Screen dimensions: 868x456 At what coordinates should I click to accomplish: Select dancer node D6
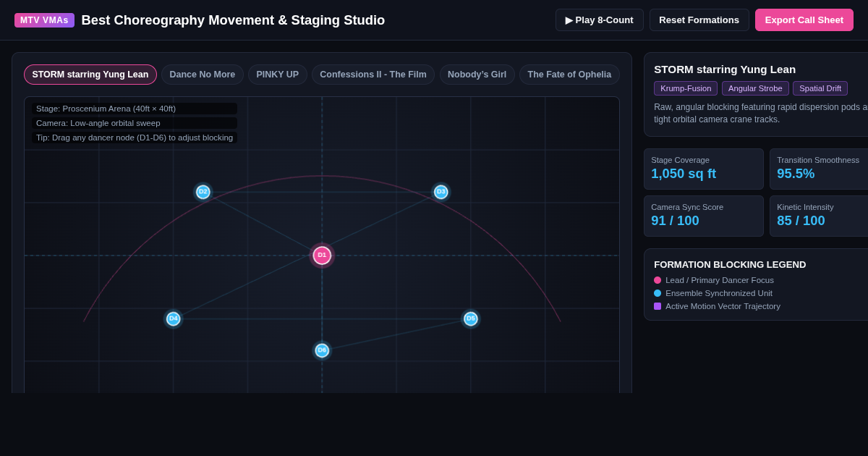tap(322, 350)
